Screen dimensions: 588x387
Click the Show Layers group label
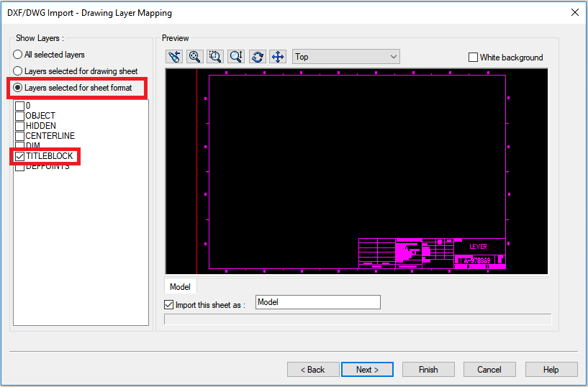coord(40,38)
